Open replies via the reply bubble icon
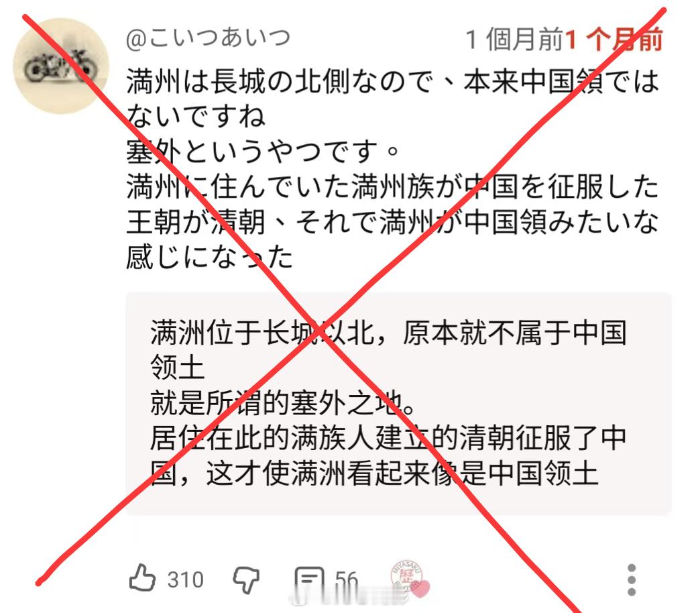 pos(309,579)
